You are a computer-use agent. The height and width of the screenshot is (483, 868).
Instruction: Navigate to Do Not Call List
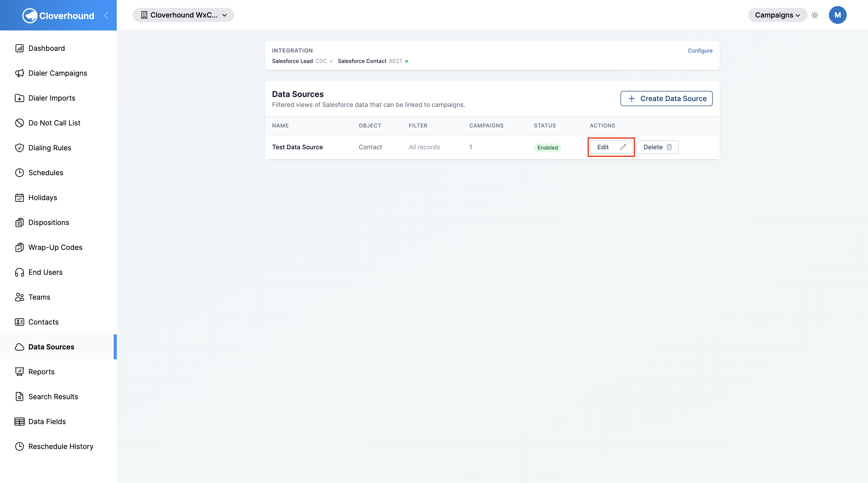pyautogui.click(x=58, y=123)
